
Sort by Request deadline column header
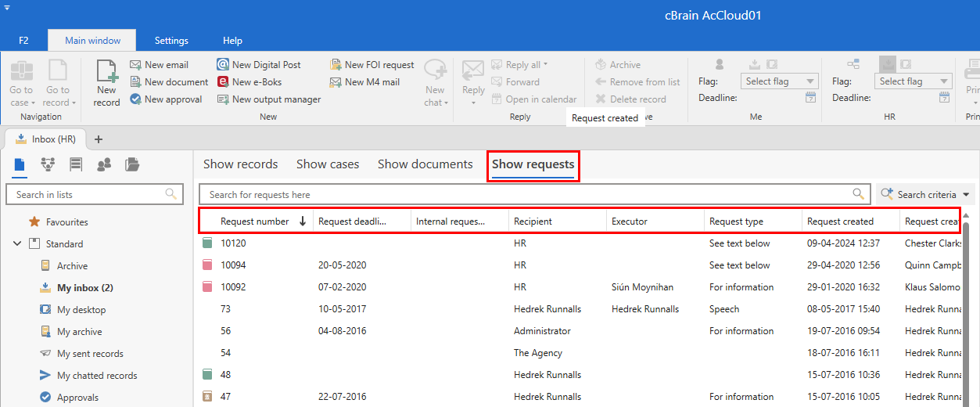(362, 222)
